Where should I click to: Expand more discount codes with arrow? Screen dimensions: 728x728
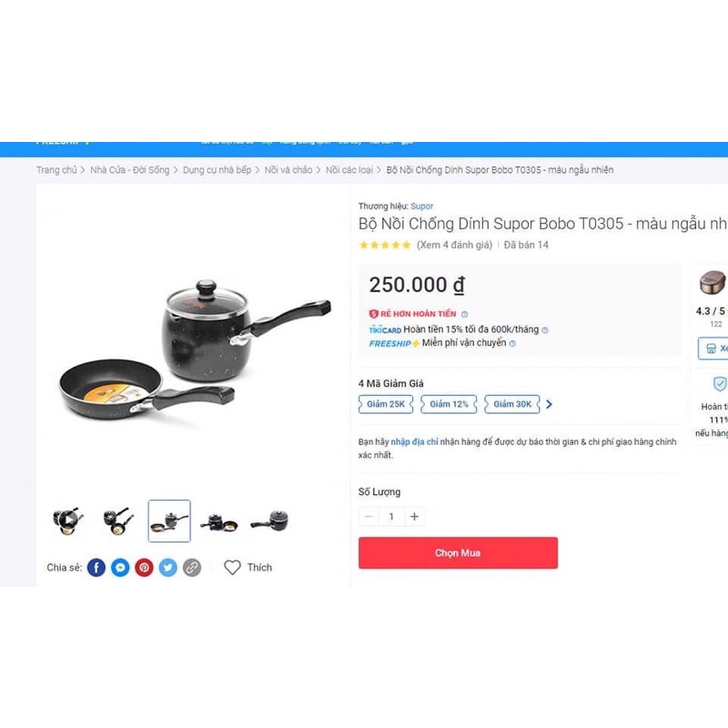pos(550,404)
